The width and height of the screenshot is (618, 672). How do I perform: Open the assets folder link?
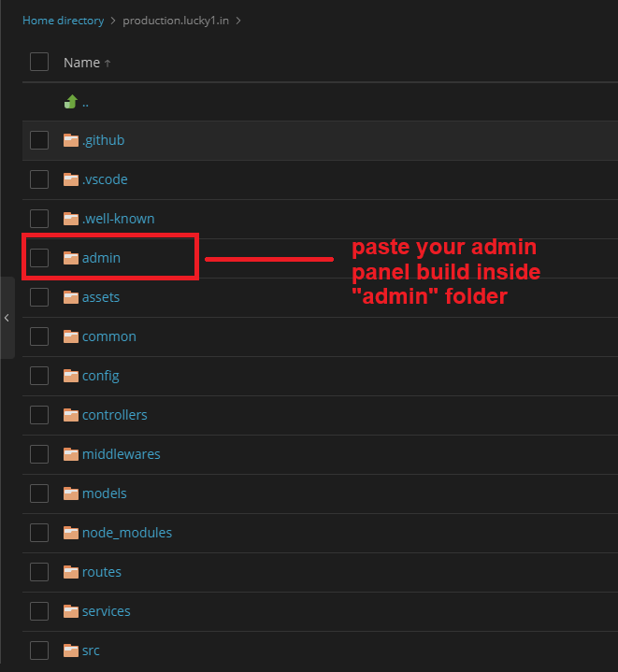tap(101, 297)
